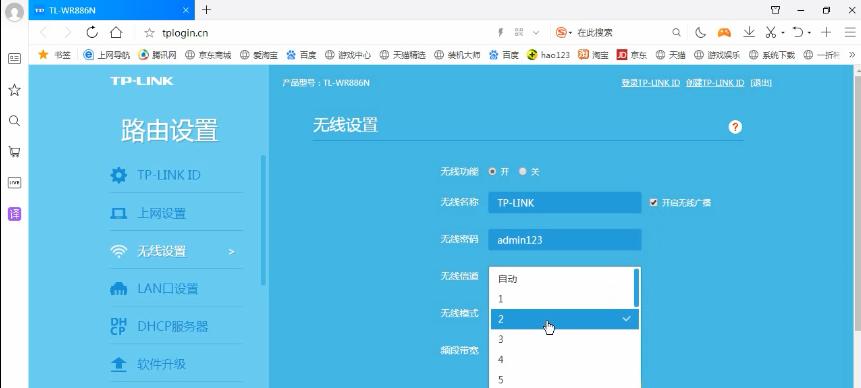This screenshot has width=861, height=388.
Task: Open favorites star in the left sidebar
Action: [x=14, y=90]
